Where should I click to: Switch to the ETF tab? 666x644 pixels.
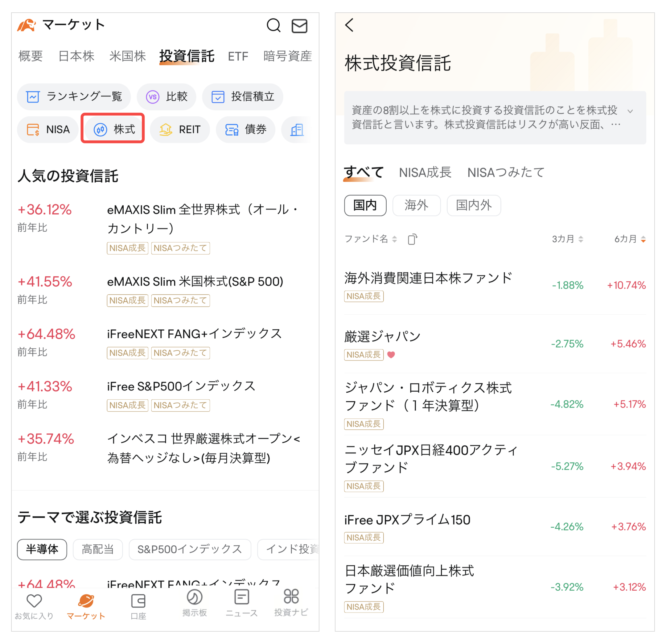[x=238, y=56]
